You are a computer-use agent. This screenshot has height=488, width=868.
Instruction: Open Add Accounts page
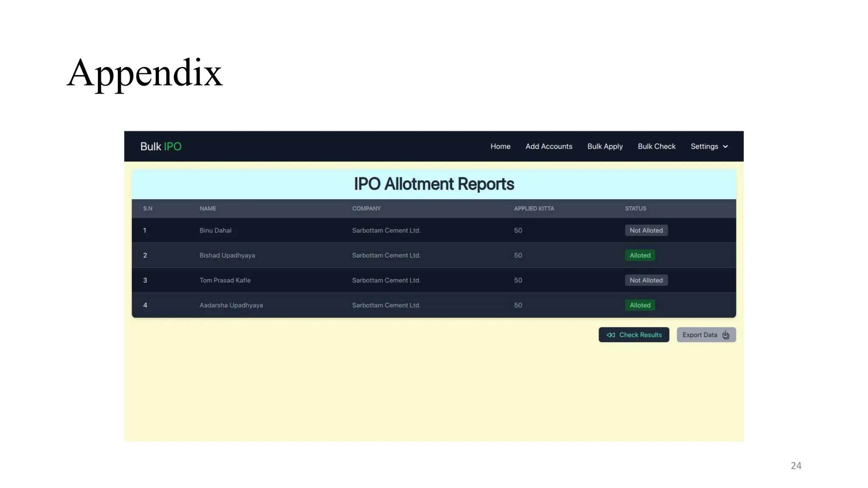548,147
